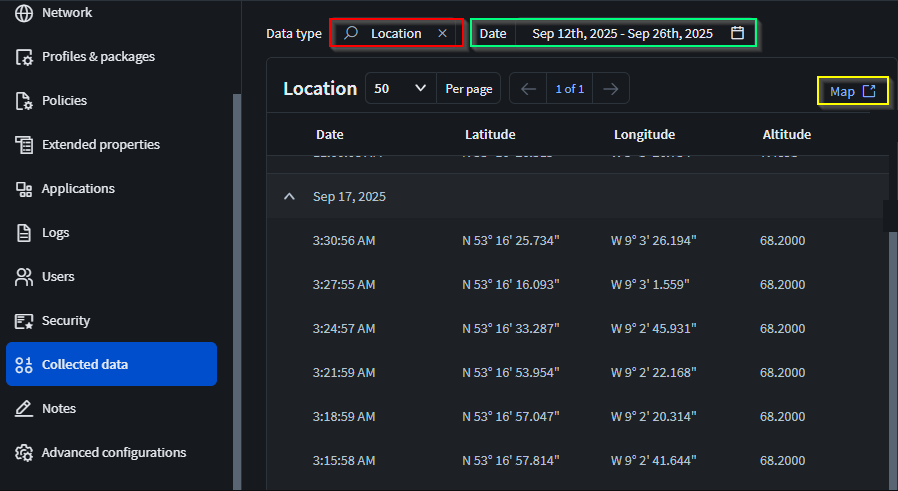
Task: Open the 50 per page dropdown
Action: pos(401,88)
